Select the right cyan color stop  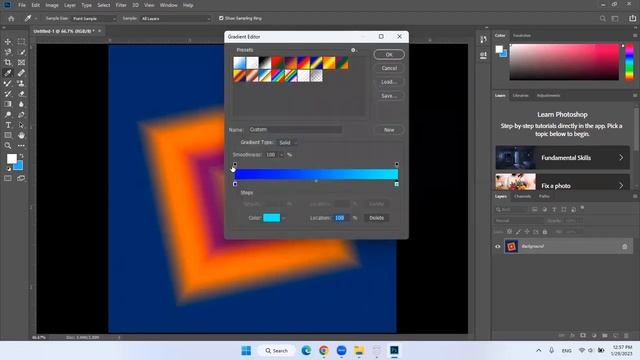397,184
